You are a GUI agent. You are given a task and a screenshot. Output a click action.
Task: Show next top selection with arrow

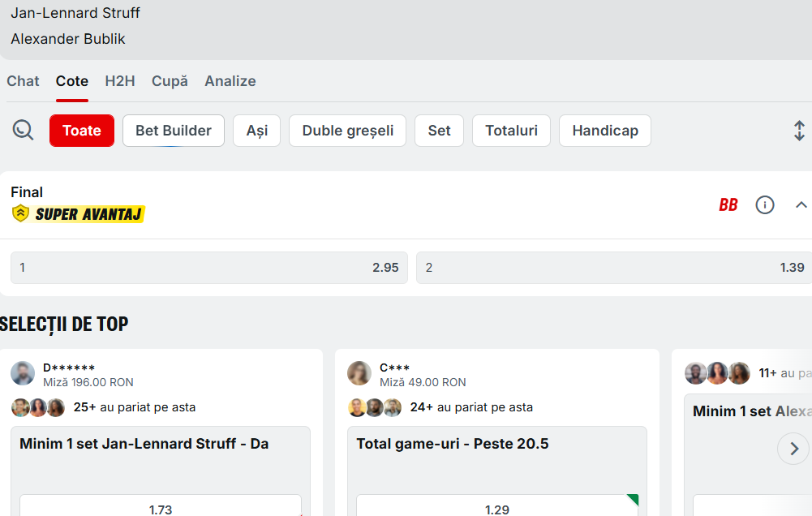click(793, 449)
